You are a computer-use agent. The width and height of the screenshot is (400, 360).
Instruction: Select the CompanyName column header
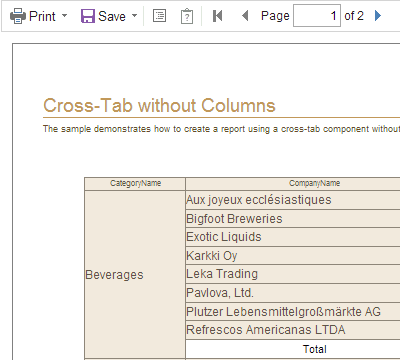[293, 184]
